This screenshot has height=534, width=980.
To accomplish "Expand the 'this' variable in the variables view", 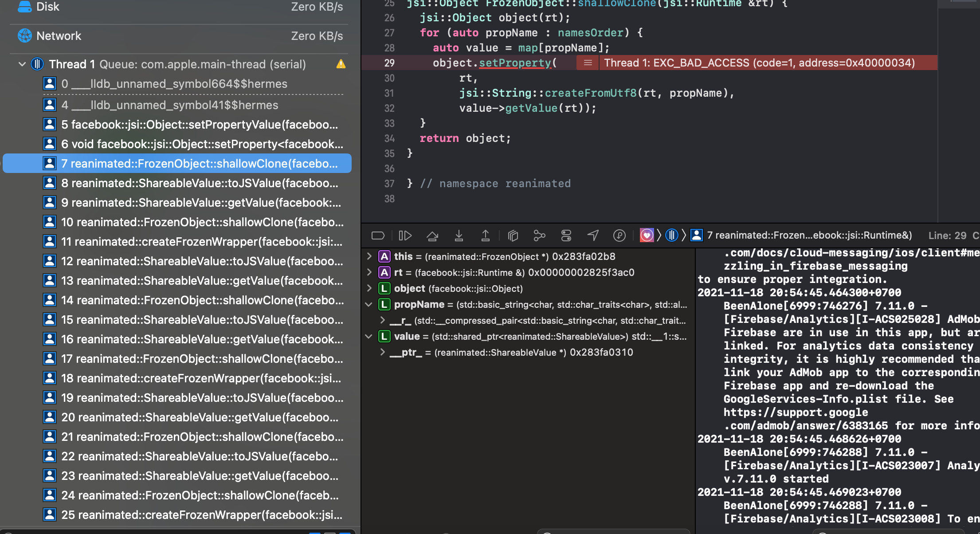I will point(368,256).
